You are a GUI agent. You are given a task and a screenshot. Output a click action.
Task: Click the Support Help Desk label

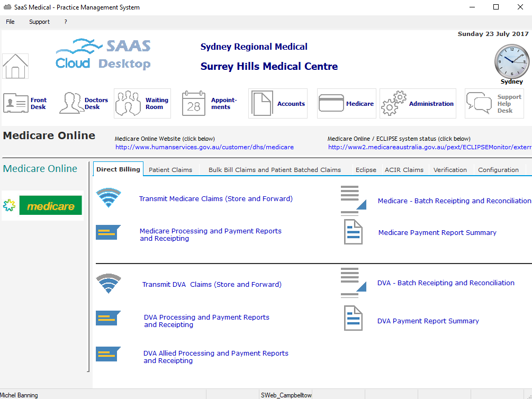pyautogui.click(x=509, y=104)
